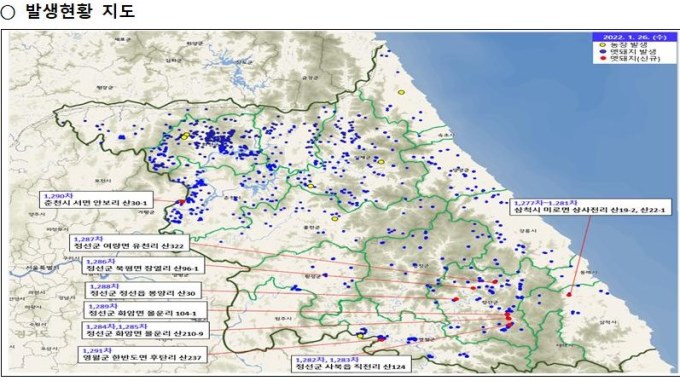Image resolution: width=680 pixels, height=381 pixels.
Task: Click the yellow farm marker beside the 영월 red marker
Action: [360, 336]
